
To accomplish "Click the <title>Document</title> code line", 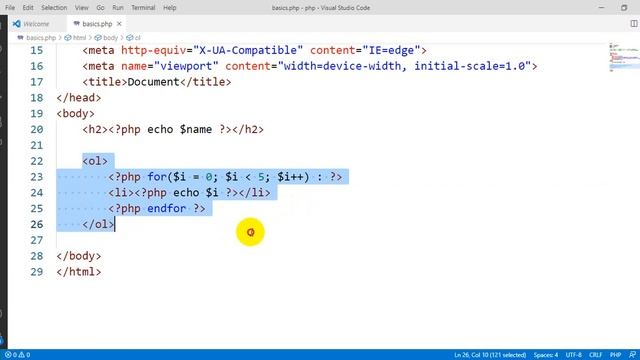I will click(157, 82).
